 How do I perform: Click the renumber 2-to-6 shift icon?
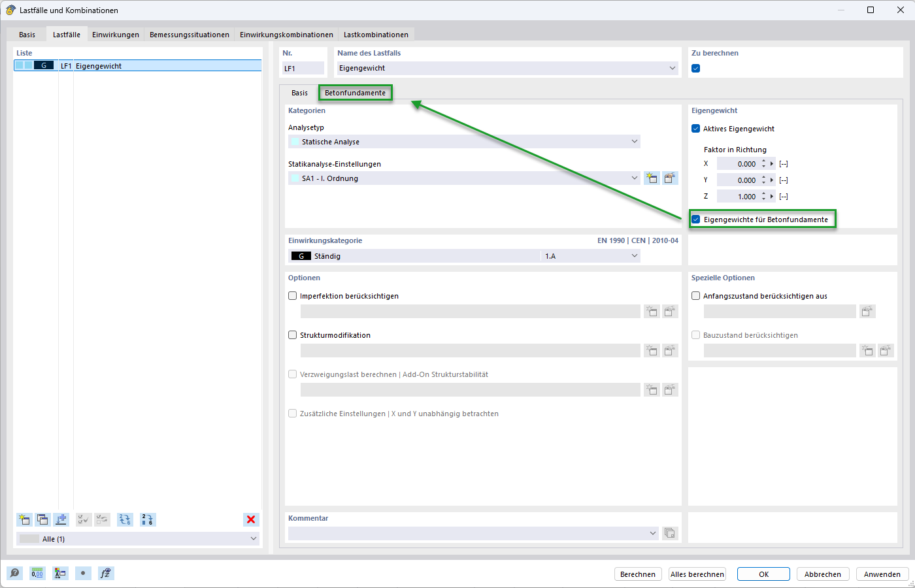(x=148, y=519)
